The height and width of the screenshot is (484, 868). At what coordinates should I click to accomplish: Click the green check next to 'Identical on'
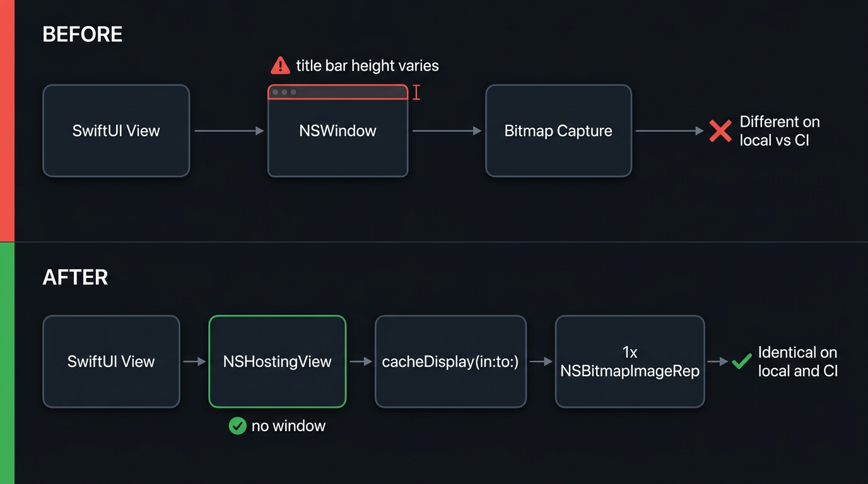[x=742, y=362]
